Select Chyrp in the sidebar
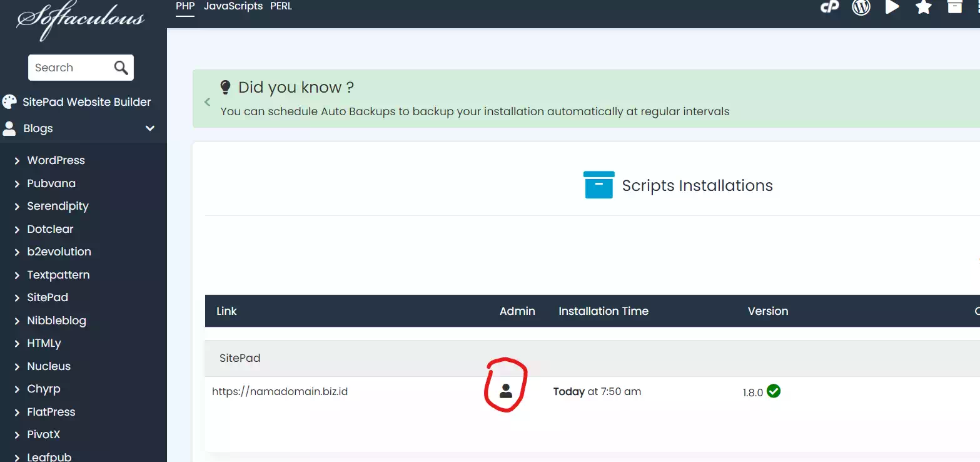This screenshot has width=980, height=462. pos(44,389)
